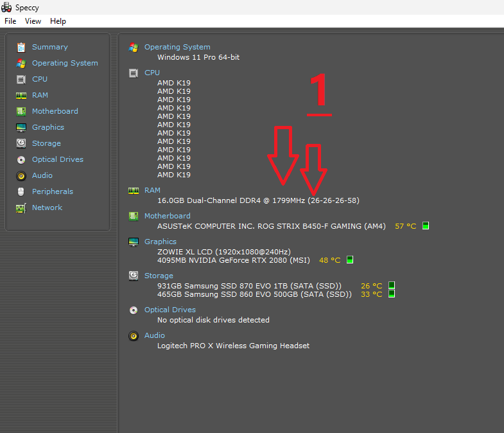The width and height of the screenshot is (504, 433).
Task: Click the Operating System heading link in summary
Action: 177,47
